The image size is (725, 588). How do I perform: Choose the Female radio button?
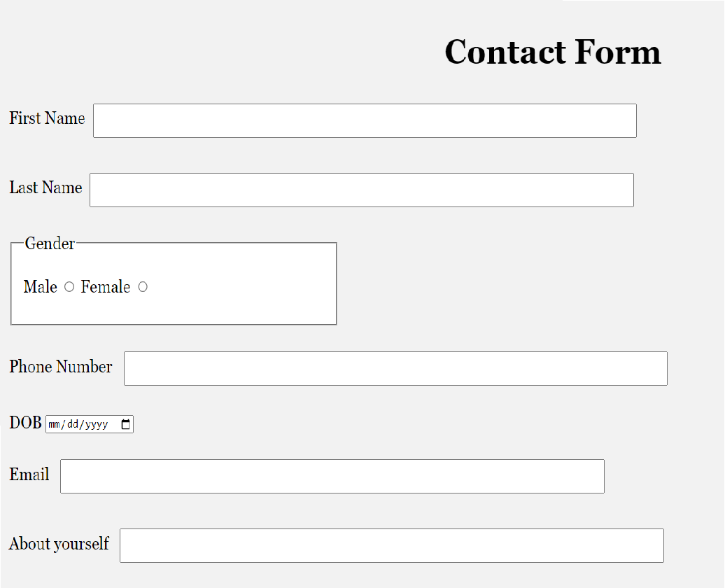[x=143, y=287]
